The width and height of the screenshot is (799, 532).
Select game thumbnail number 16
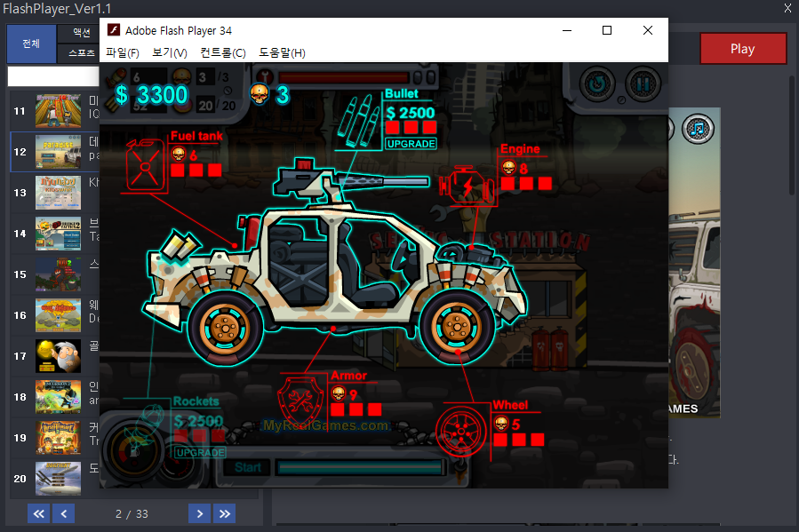pos(58,315)
